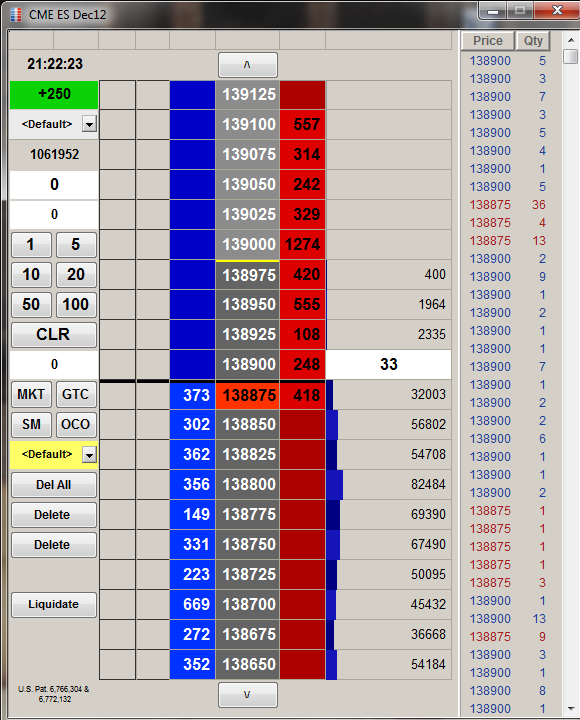Click price cell 138800
580x720 pixels.
248,484
